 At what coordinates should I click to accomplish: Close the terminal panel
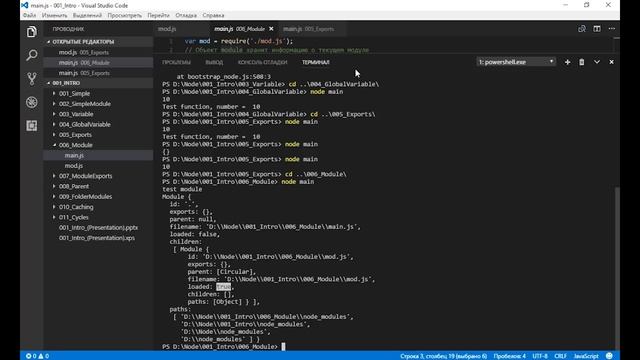tap(611, 62)
